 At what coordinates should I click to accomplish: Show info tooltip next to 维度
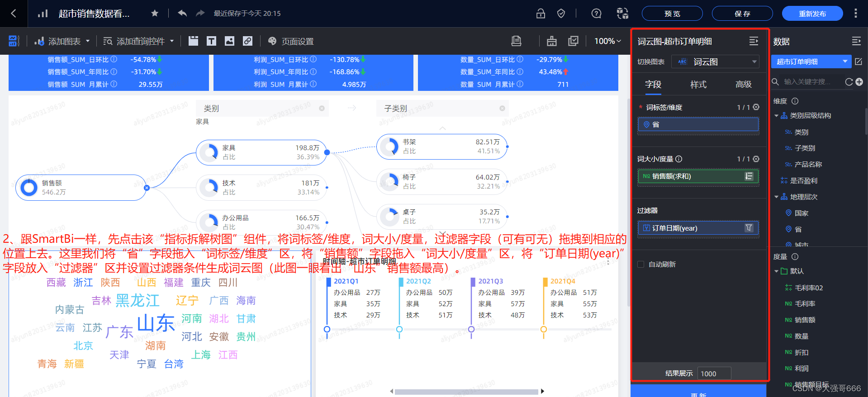(795, 101)
